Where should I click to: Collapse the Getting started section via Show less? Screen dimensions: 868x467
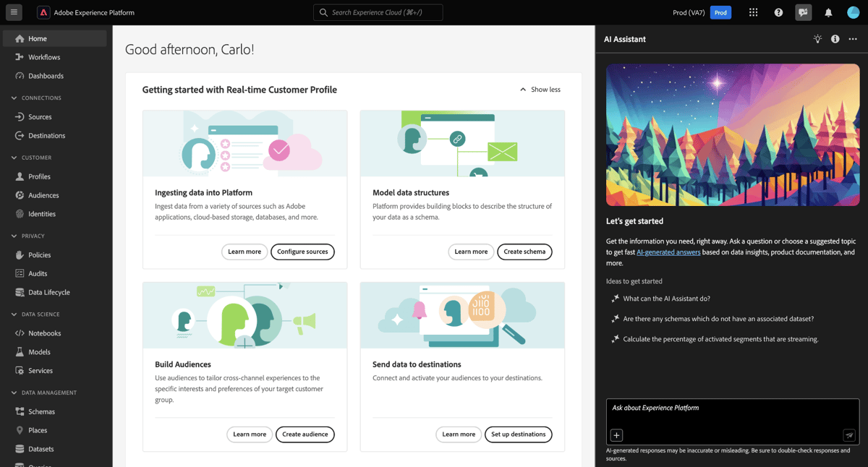540,90
